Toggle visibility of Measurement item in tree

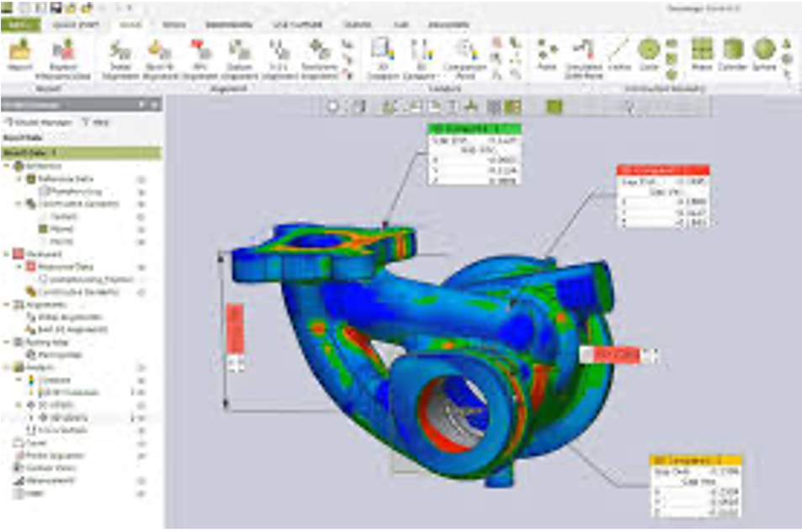pyautogui.click(x=141, y=481)
